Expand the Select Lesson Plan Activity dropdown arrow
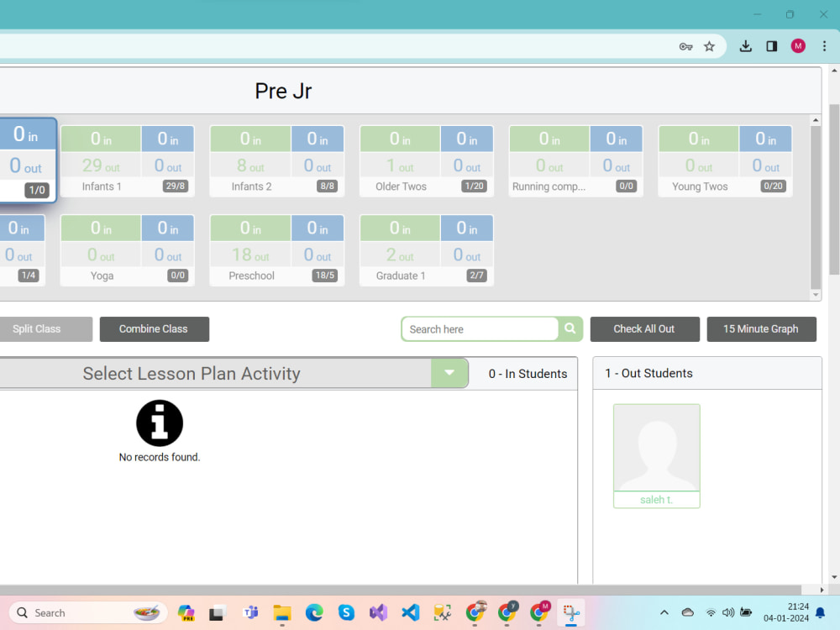Screen dimensions: 840x630 pyautogui.click(x=449, y=373)
